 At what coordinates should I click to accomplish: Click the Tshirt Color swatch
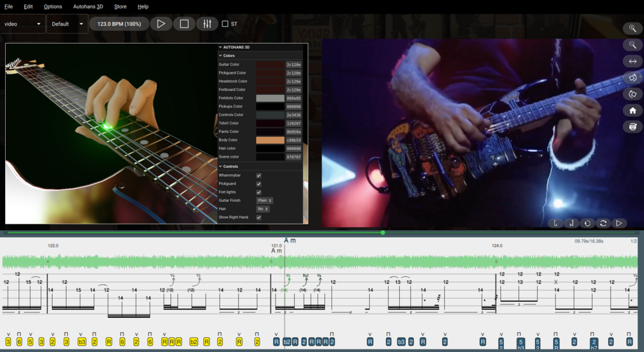click(270, 123)
